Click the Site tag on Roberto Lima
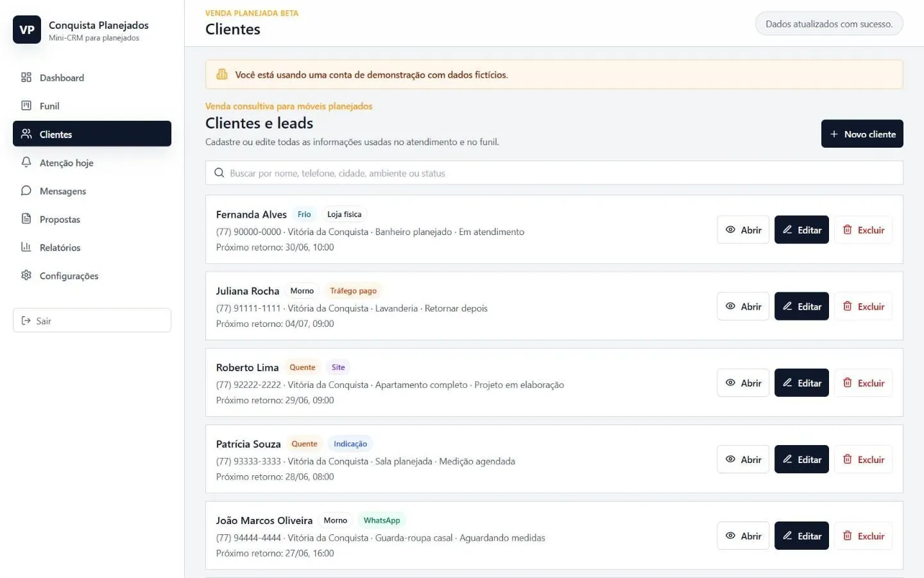924x578 pixels. (338, 367)
